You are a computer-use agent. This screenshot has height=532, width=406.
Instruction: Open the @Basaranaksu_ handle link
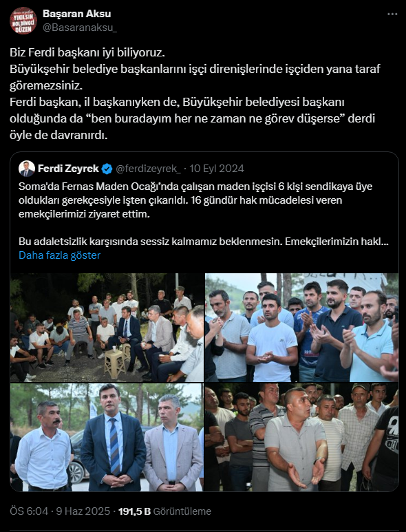80,28
